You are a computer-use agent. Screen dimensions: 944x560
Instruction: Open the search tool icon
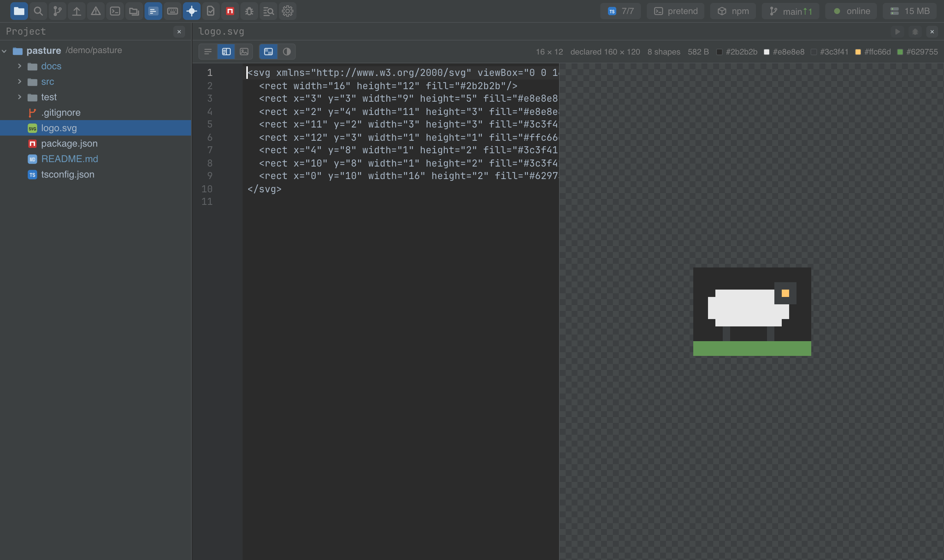click(x=38, y=11)
